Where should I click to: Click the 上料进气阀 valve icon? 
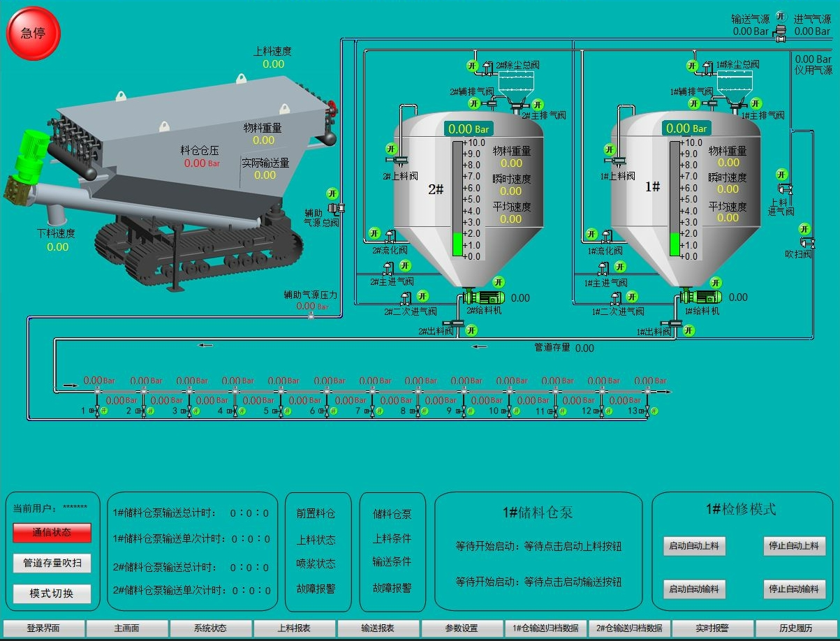[x=785, y=189]
